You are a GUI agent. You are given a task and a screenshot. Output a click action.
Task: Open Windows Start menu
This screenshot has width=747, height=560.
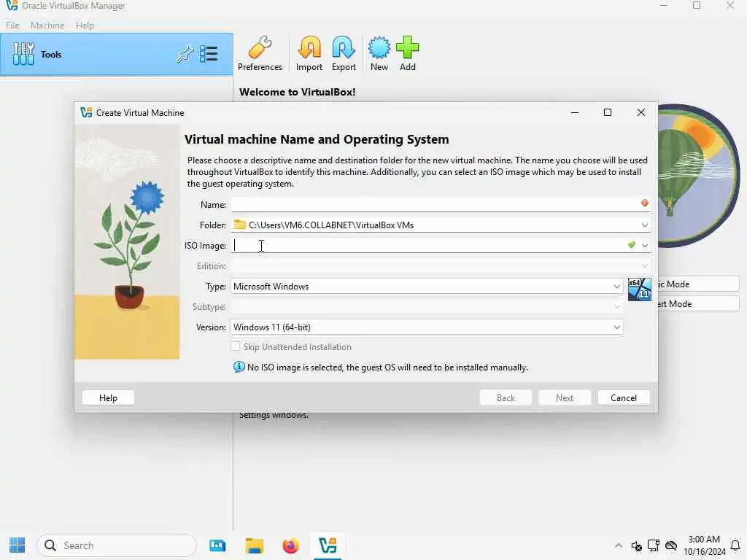[x=18, y=545]
